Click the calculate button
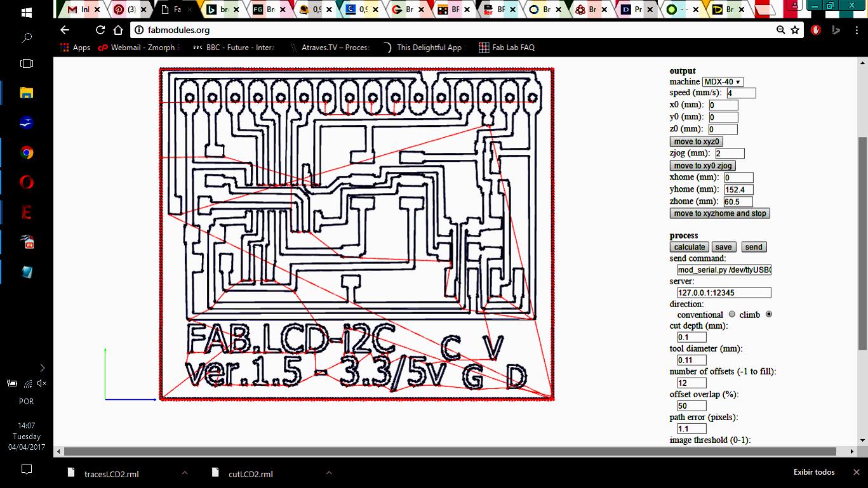This screenshot has height=488, width=868. click(690, 247)
